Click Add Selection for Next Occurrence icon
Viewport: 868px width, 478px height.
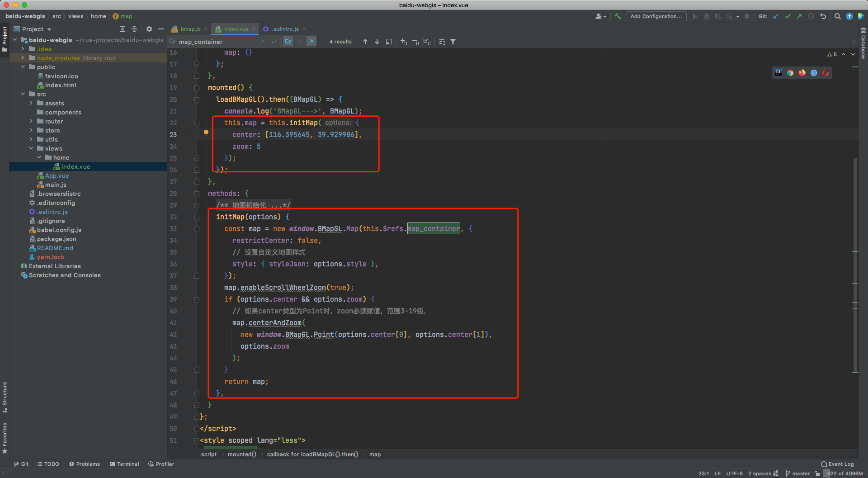click(404, 42)
